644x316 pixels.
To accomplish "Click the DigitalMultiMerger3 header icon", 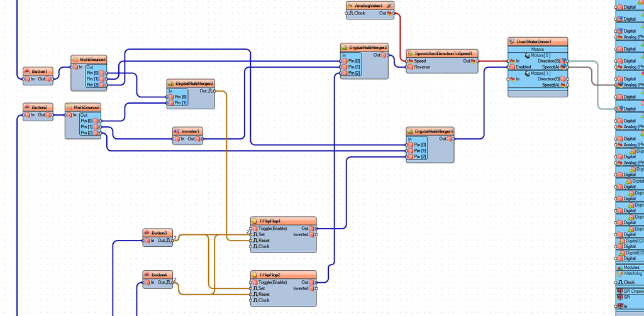I will [171, 83].
